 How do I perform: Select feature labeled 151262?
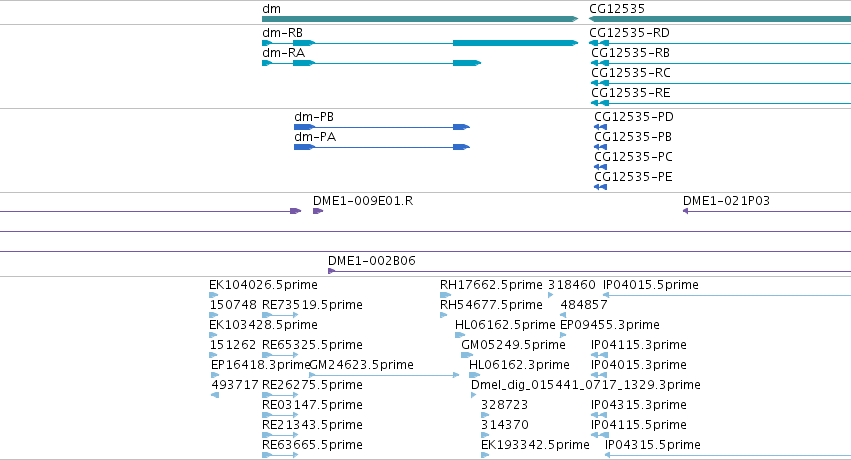233,346
